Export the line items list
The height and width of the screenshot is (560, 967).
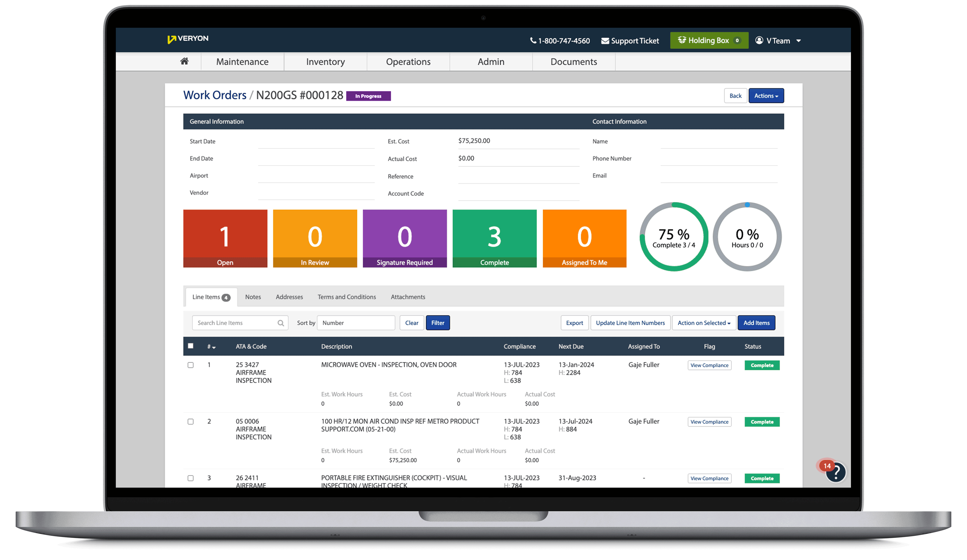(574, 323)
